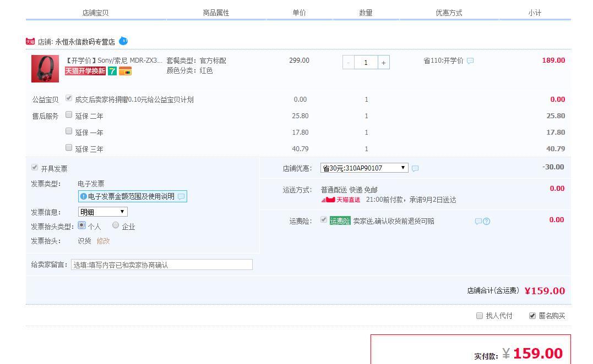Click the 电子发票 invoice type value

pyautogui.click(x=91, y=184)
